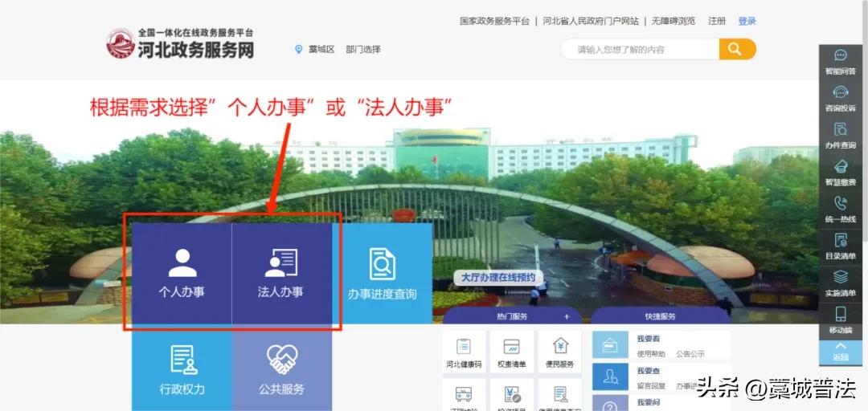Click the 返回 back-to-top button
The width and height of the screenshot is (868, 411).
pos(841,352)
